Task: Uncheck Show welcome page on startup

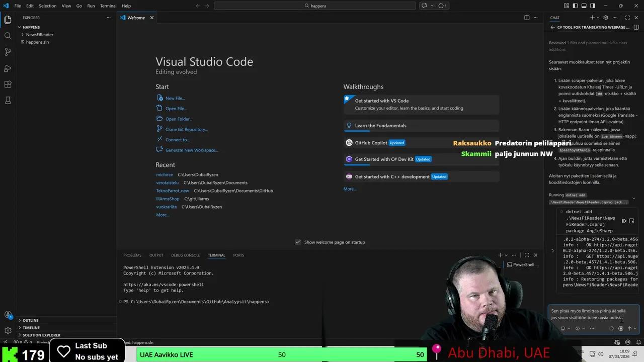Action: (x=298, y=242)
